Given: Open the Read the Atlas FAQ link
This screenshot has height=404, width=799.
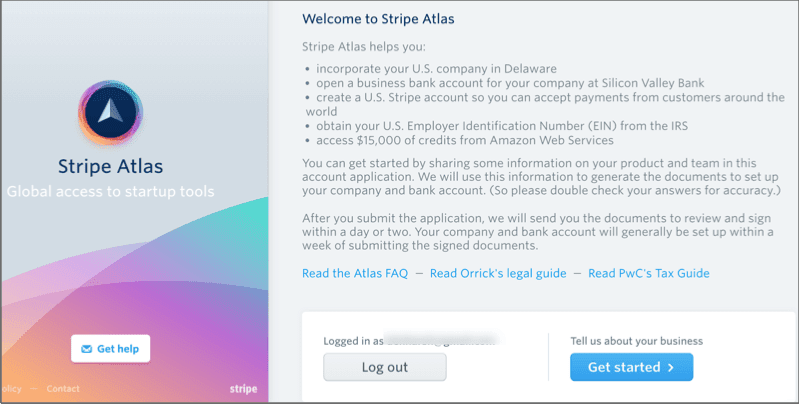Looking at the screenshot, I should 355,273.
